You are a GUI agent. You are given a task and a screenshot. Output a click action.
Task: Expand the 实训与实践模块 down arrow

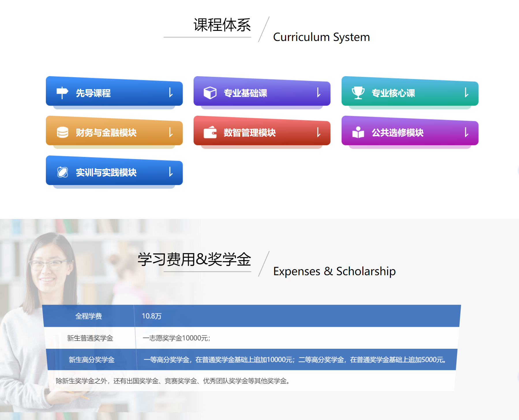click(171, 172)
